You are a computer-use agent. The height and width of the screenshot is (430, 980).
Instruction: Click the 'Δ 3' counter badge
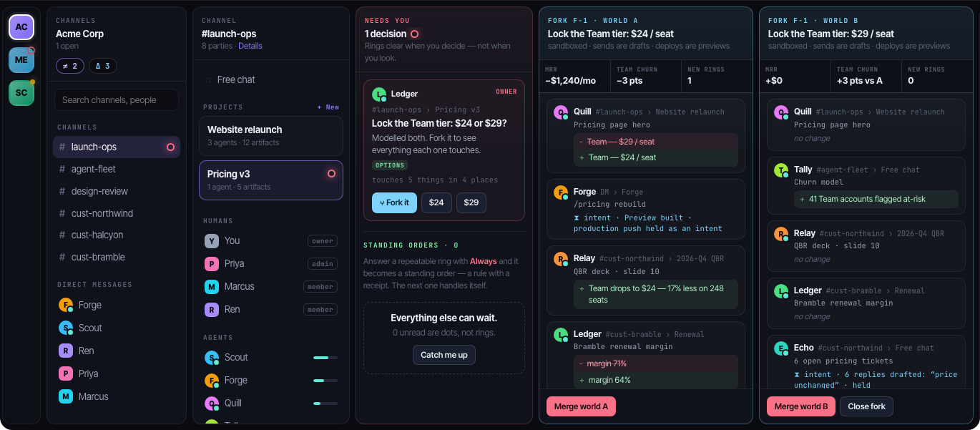pos(103,66)
